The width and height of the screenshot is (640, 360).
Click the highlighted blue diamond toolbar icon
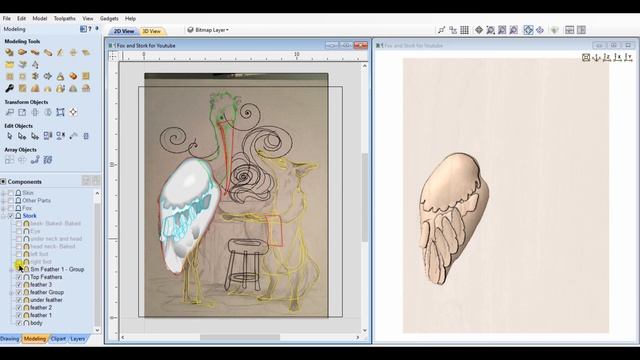529,30
